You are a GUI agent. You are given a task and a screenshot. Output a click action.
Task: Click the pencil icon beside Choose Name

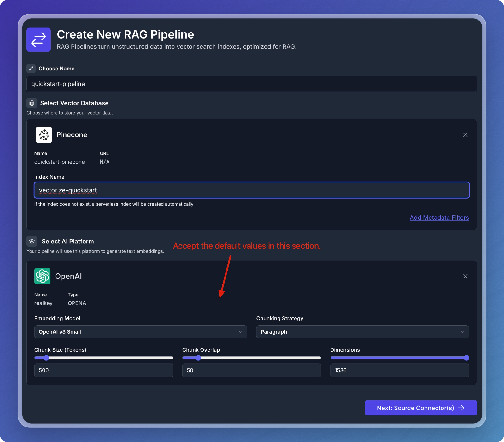tap(31, 69)
